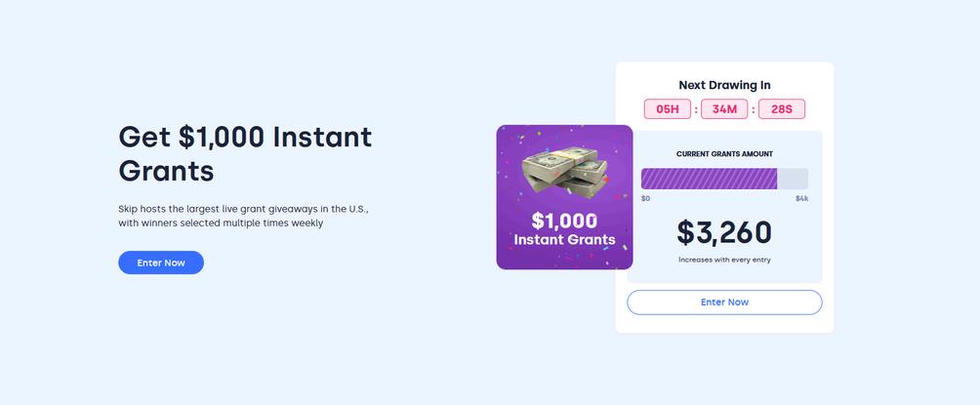Screen dimensions: 980x405
Task: Click the Skip hosts largest giveaways paragraph
Action: [243, 216]
